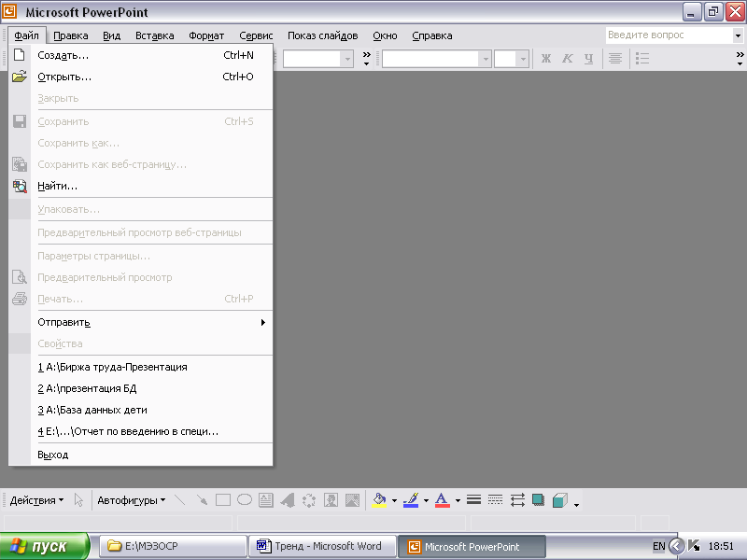The width and height of the screenshot is (747, 560).
Task: Click the Insert Picture icon
Action: point(352,500)
